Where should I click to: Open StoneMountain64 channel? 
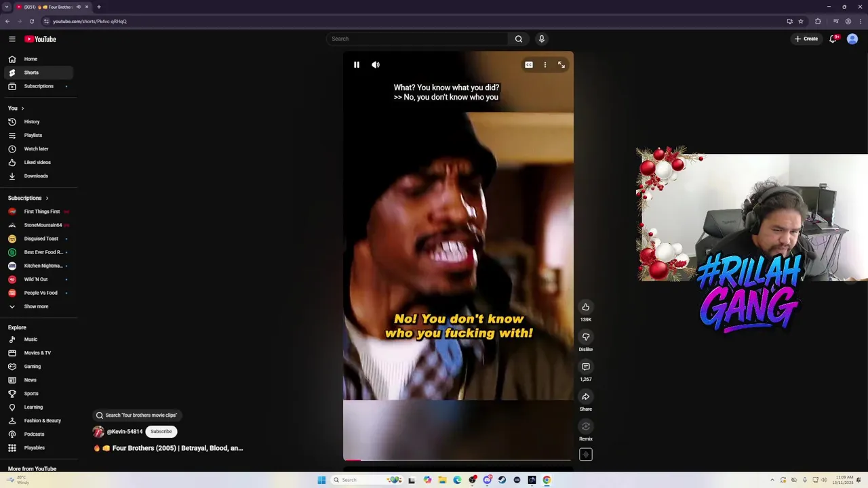[x=38, y=225]
